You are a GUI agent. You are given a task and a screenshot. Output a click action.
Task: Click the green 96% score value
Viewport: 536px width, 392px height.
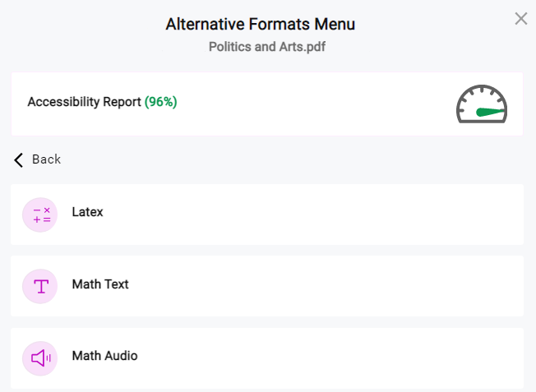(161, 102)
